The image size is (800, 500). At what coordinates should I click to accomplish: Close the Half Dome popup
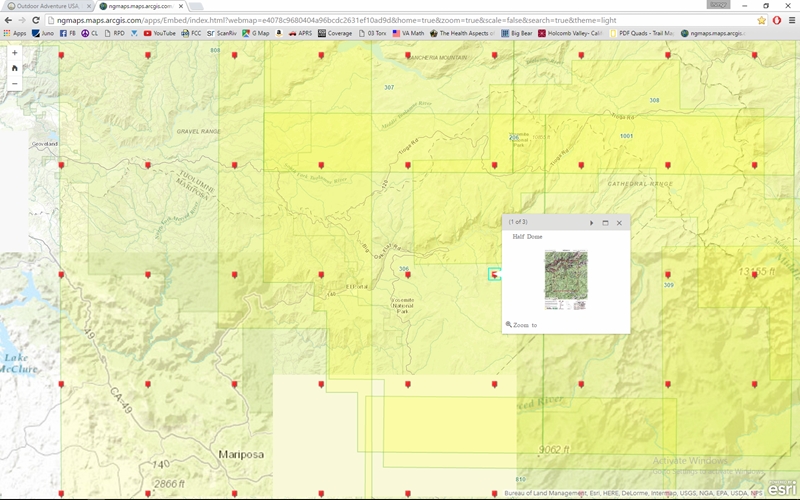pyautogui.click(x=619, y=223)
